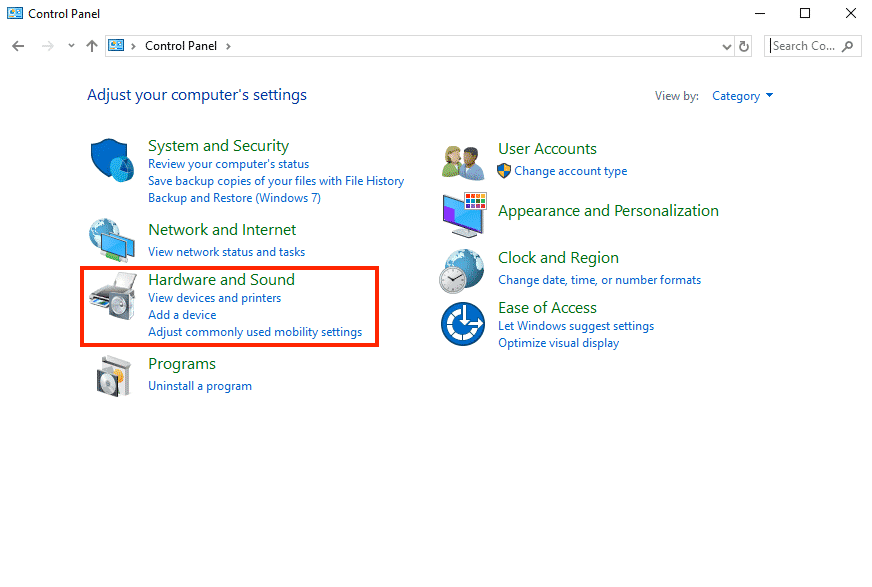Select Add a device link
Image resolution: width=872 pixels, height=587 pixels.
click(182, 315)
